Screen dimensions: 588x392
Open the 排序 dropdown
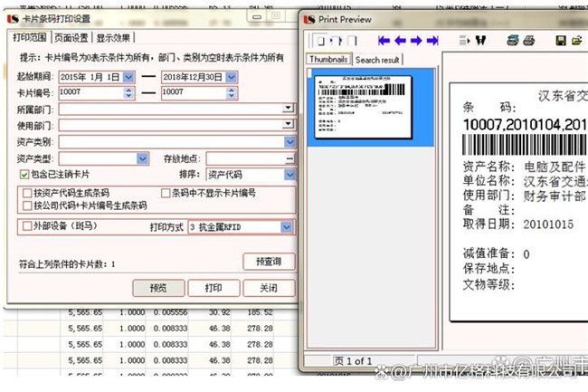pos(288,174)
